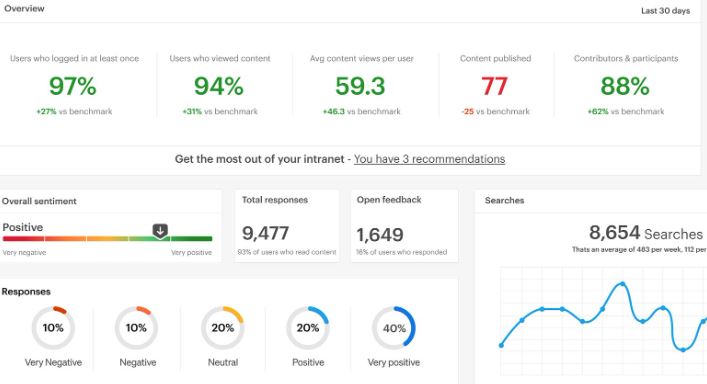Click the 'Responses' section heading

point(26,292)
